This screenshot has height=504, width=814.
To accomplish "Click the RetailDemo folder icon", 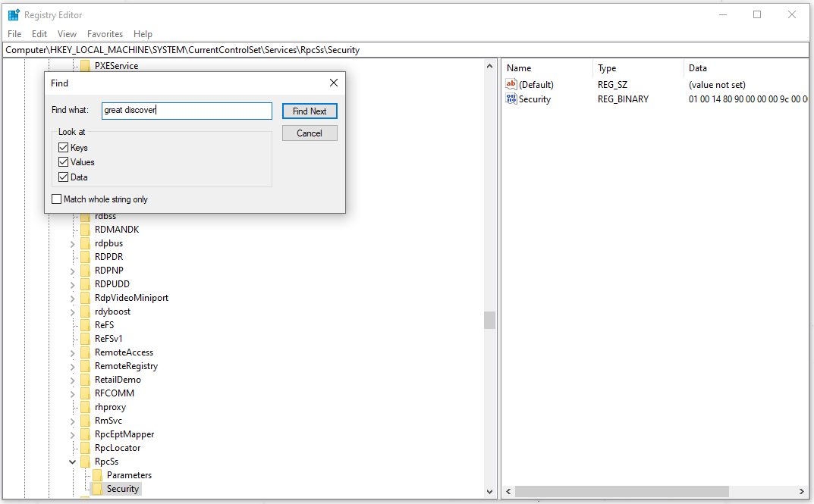I will tap(85, 380).
